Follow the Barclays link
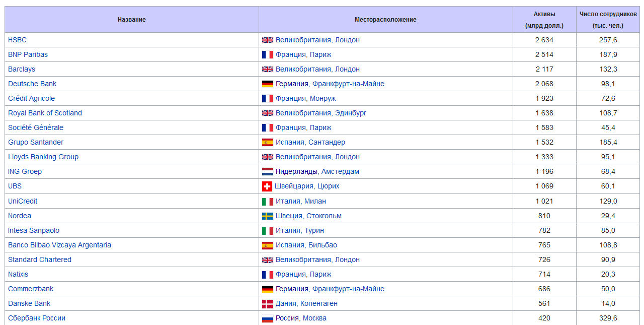Image resolution: width=644 pixels, height=325 pixels. pyautogui.click(x=22, y=69)
